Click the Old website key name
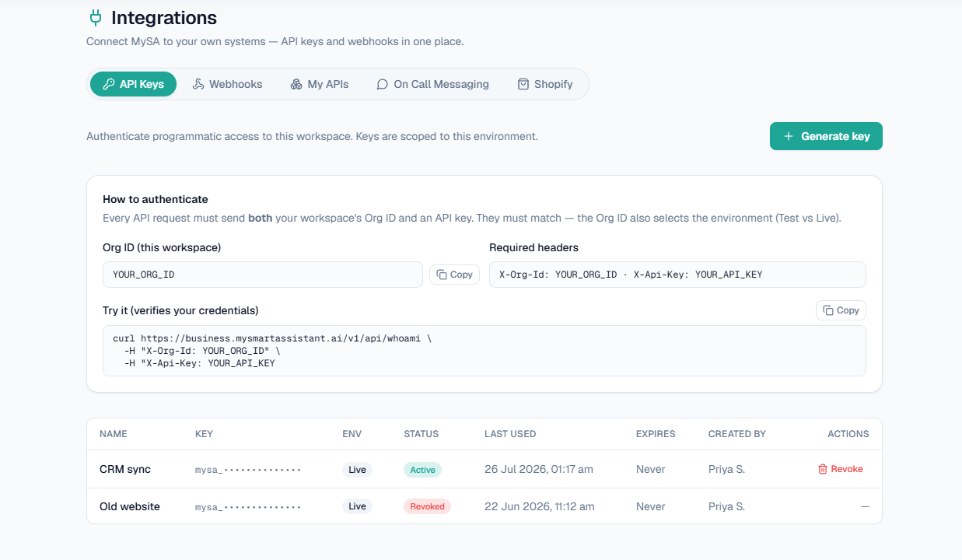Screen dimensions: 962x560 coord(130,506)
